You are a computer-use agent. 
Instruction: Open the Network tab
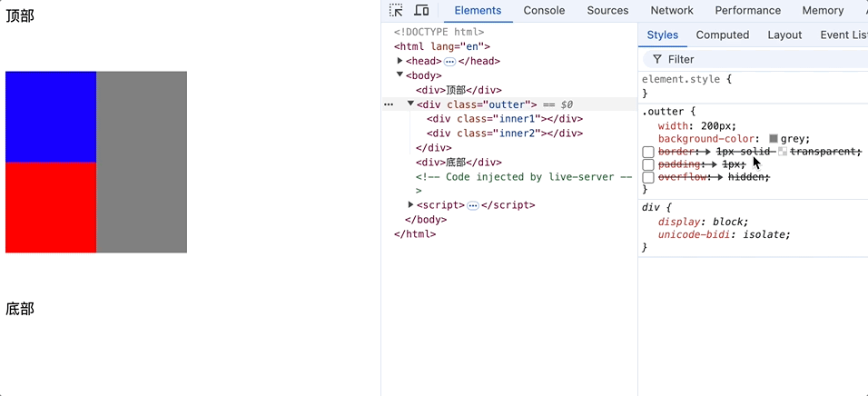pyautogui.click(x=672, y=11)
